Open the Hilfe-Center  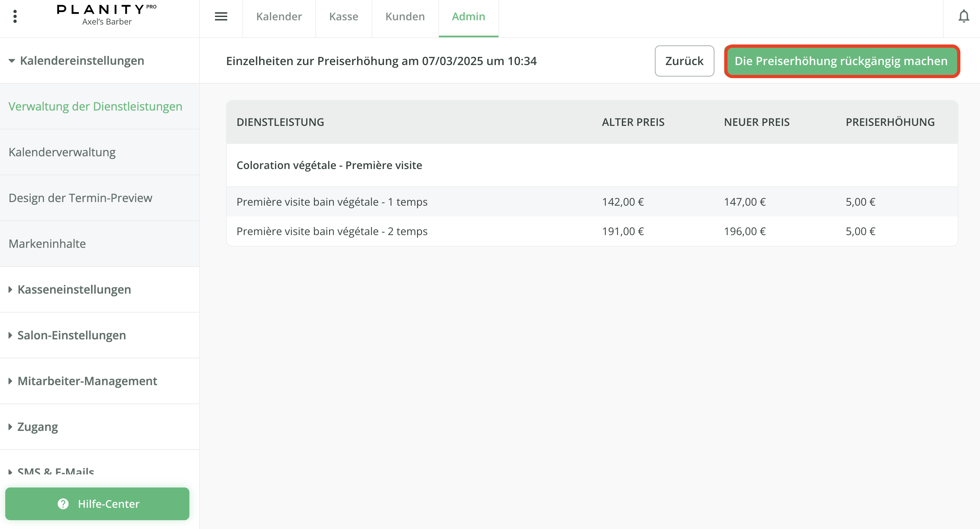pos(97,503)
